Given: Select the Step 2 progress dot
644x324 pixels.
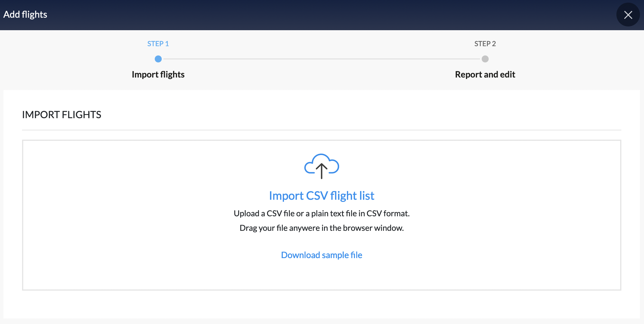Looking at the screenshot, I should pos(485,59).
